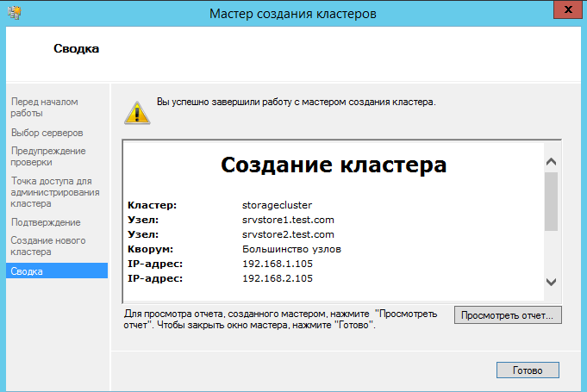The height and width of the screenshot is (392, 587).
Task: Click quorum value "Большинство узлов"
Action: 292,249
